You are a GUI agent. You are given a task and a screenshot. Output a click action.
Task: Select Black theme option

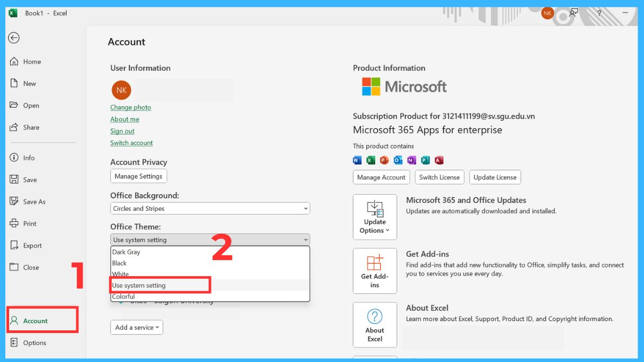[210, 263]
